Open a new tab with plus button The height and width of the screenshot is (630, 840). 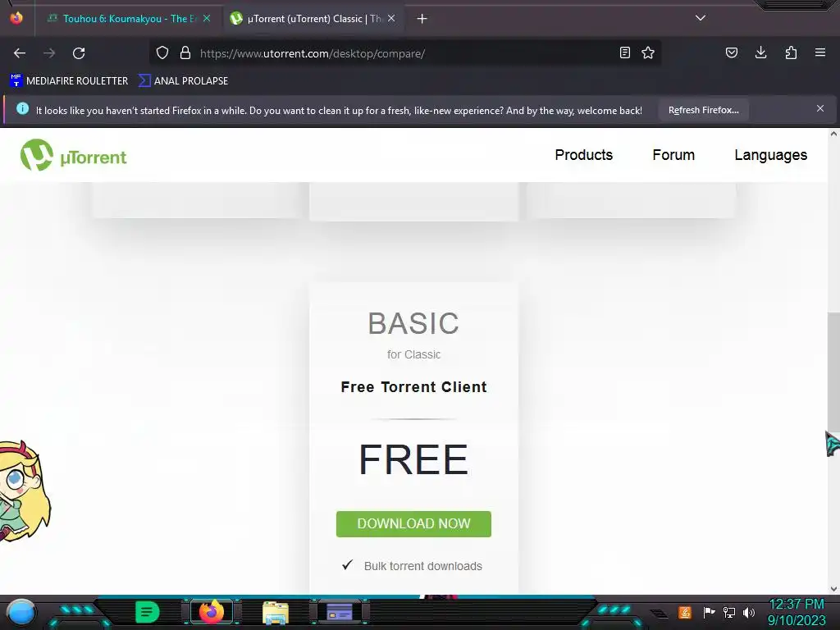(422, 19)
